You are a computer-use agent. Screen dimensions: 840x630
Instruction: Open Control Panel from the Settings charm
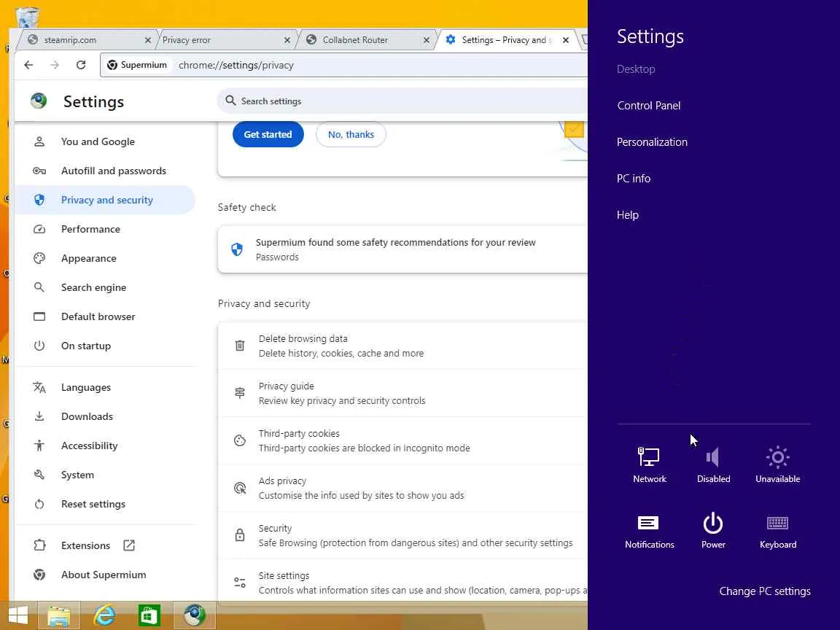click(x=649, y=106)
